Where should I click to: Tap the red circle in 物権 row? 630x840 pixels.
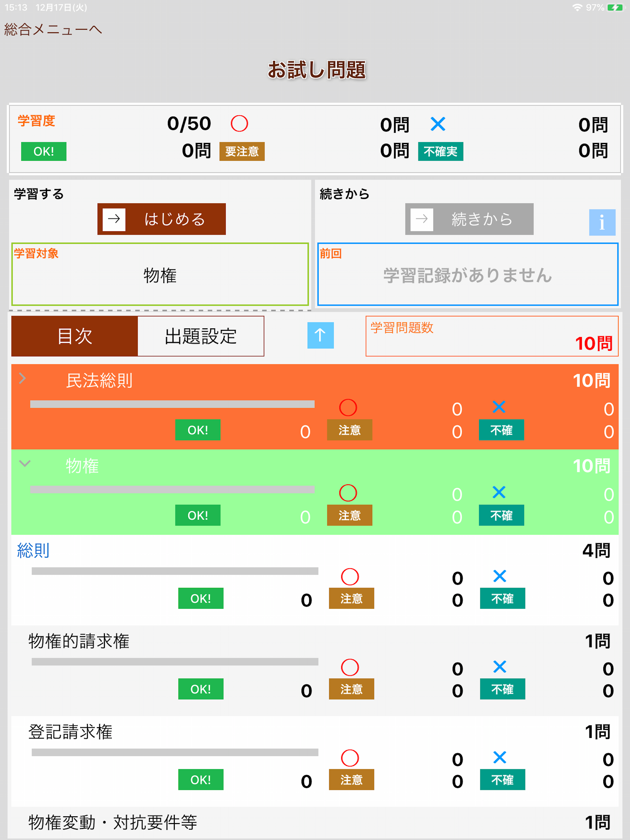click(348, 493)
